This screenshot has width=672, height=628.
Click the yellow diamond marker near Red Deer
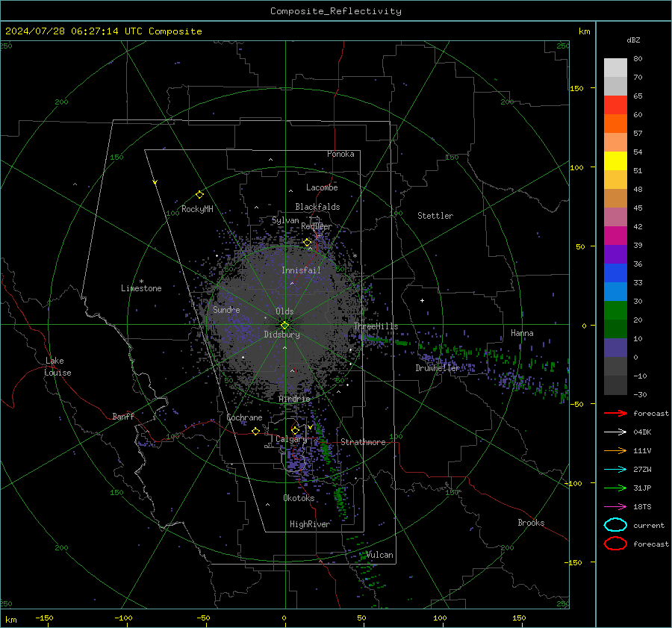[x=308, y=243]
